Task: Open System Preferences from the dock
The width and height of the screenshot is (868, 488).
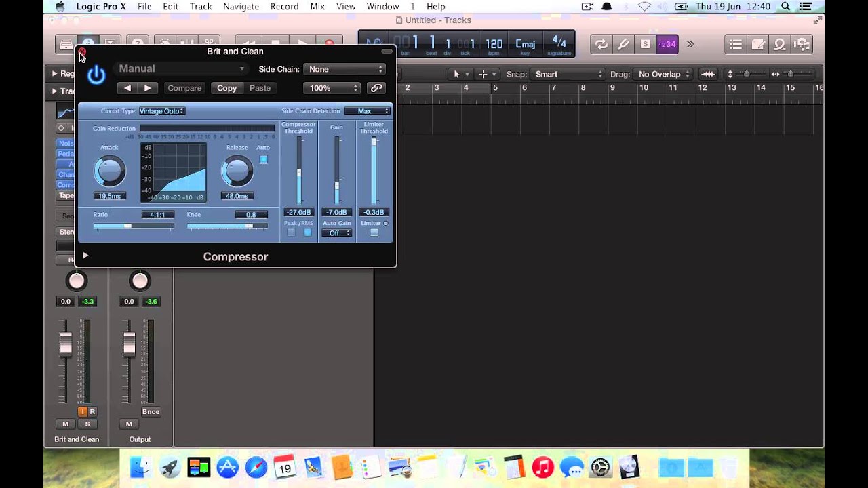Action: pos(601,466)
